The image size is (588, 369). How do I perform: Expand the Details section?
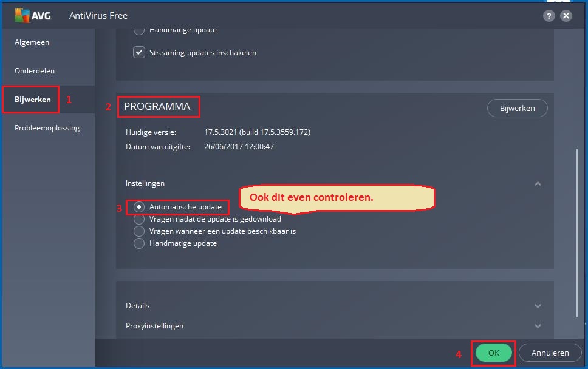point(538,306)
